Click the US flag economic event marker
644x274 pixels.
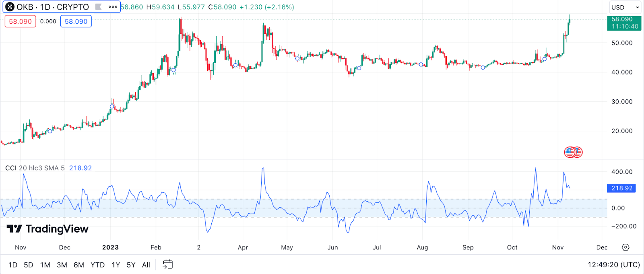point(570,152)
